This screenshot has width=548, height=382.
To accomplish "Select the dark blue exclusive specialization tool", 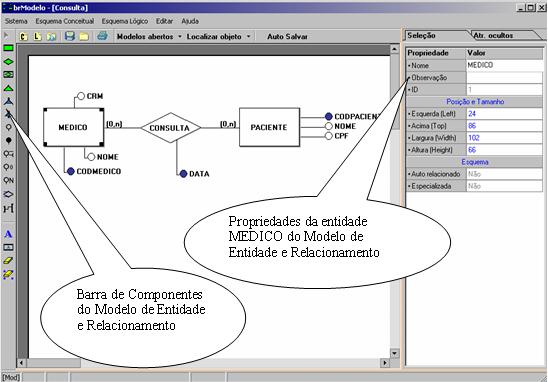I will (x=8, y=101).
